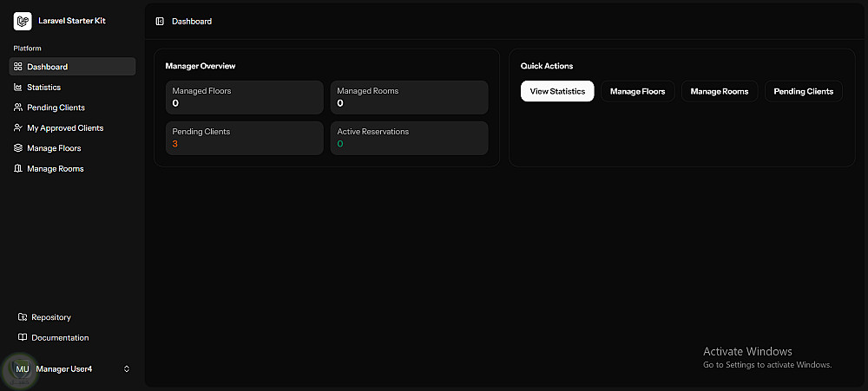The width and height of the screenshot is (868, 391).
Task: Open Manage Rooms from the sidebar
Action: pos(73,169)
